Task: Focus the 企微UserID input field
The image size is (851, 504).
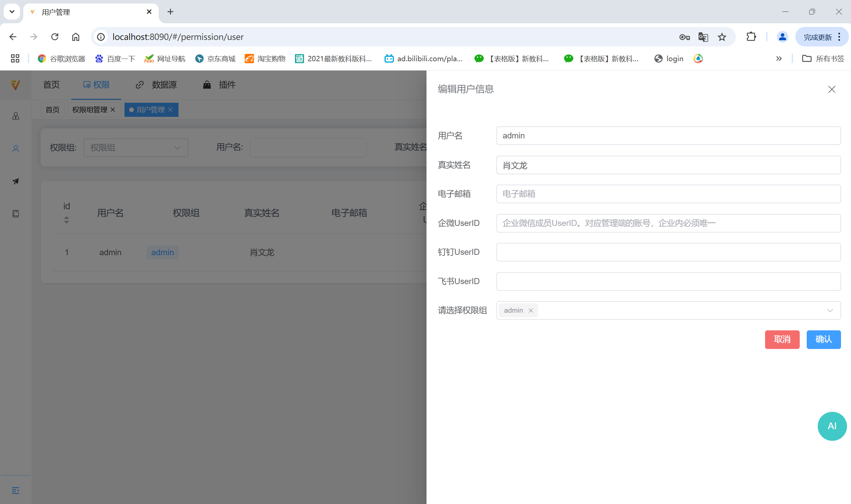Action: point(668,223)
